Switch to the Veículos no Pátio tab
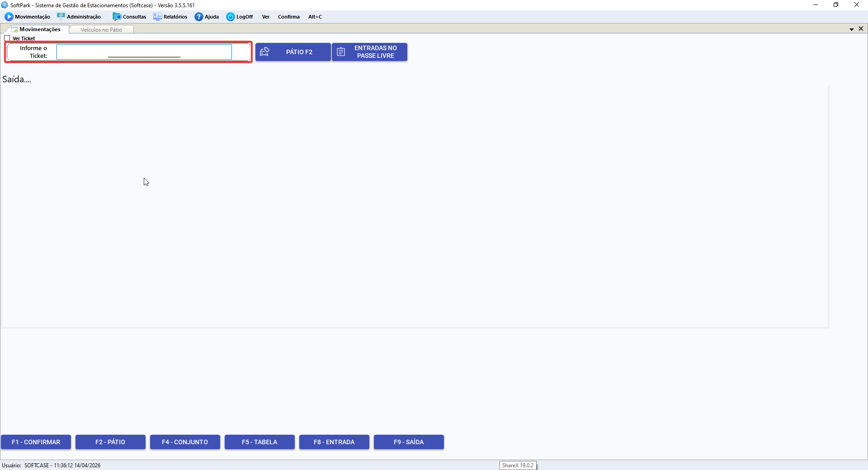Image resolution: width=868 pixels, height=470 pixels. (102, 30)
